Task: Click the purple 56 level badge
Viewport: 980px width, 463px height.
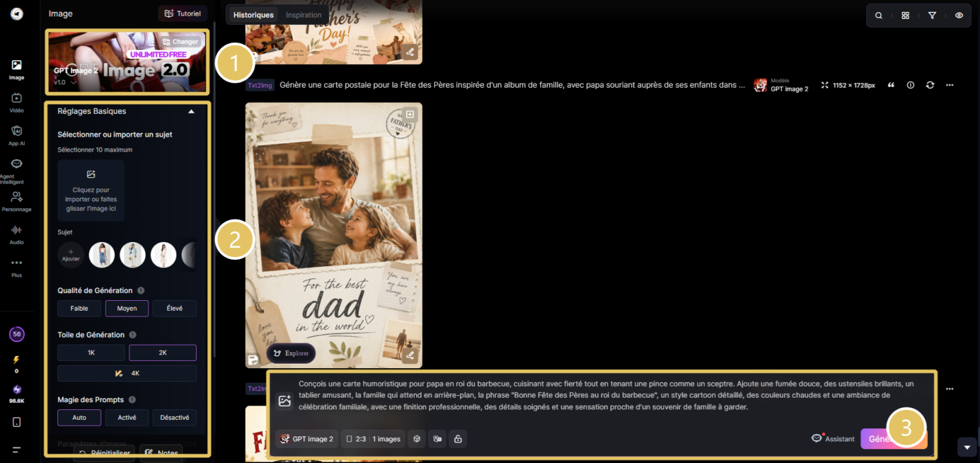Action: click(16, 334)
